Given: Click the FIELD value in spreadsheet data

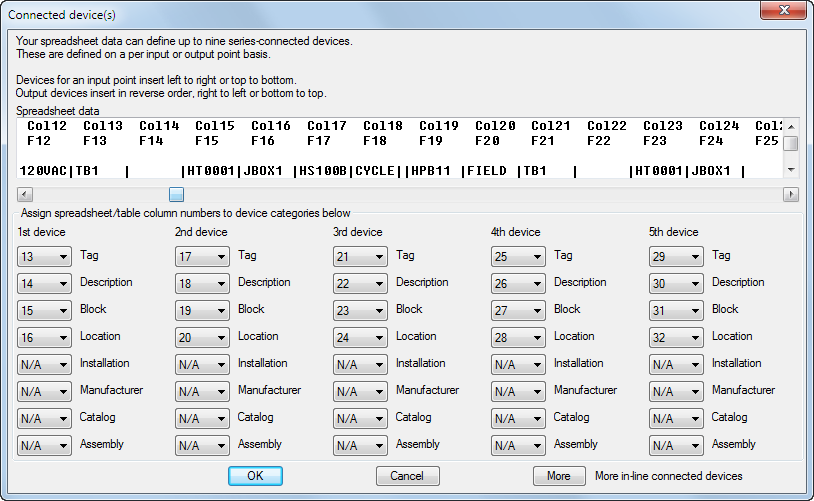Looking at the screenshot, I should pos(487,171).
